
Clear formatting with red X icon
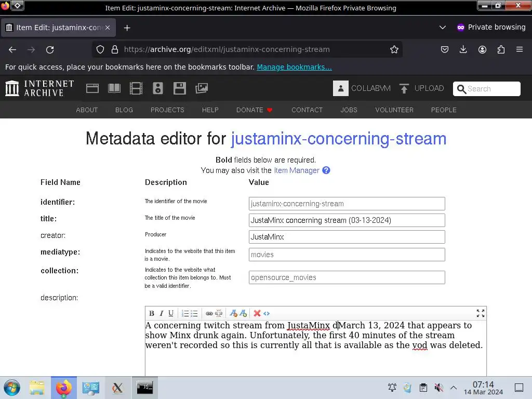click(x=257, y=313)
